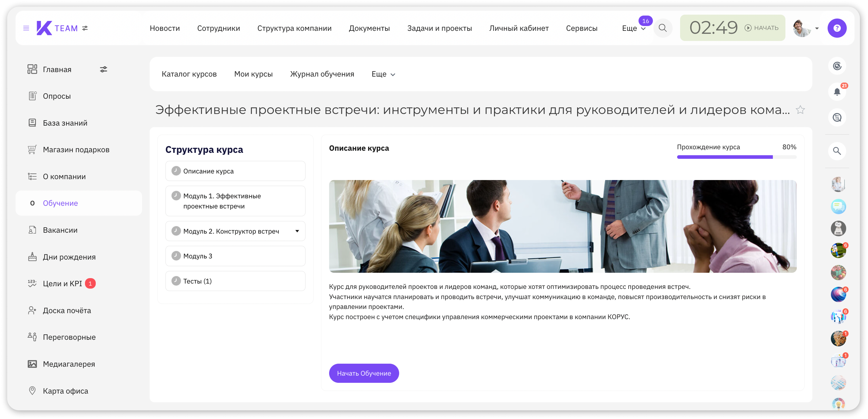Open Главная sidebar icon
Screen dimensions: 868x419
point(32,69)
